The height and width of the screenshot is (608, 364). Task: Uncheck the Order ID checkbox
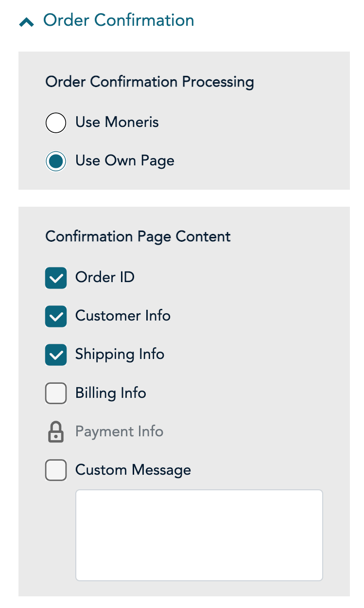[x=56, y=278]
